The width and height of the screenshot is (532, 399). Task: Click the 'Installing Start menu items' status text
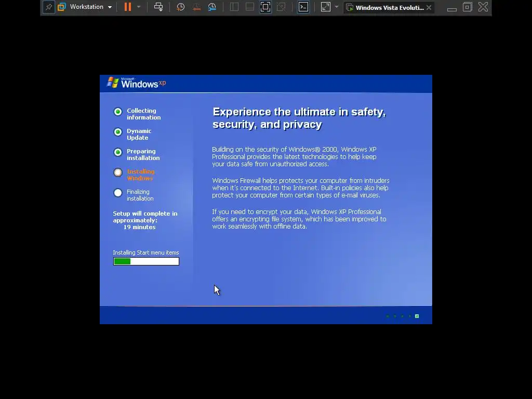coord(146,252)
